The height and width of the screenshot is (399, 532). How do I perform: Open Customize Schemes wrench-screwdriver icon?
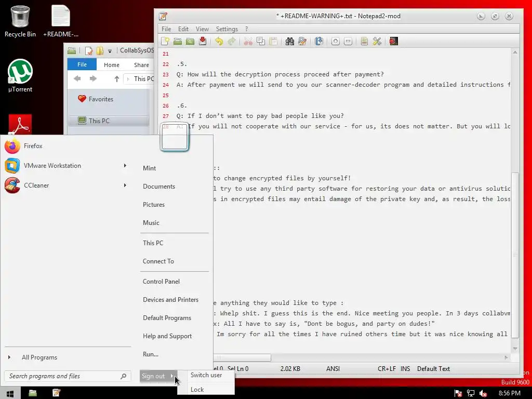pos(377,42)
